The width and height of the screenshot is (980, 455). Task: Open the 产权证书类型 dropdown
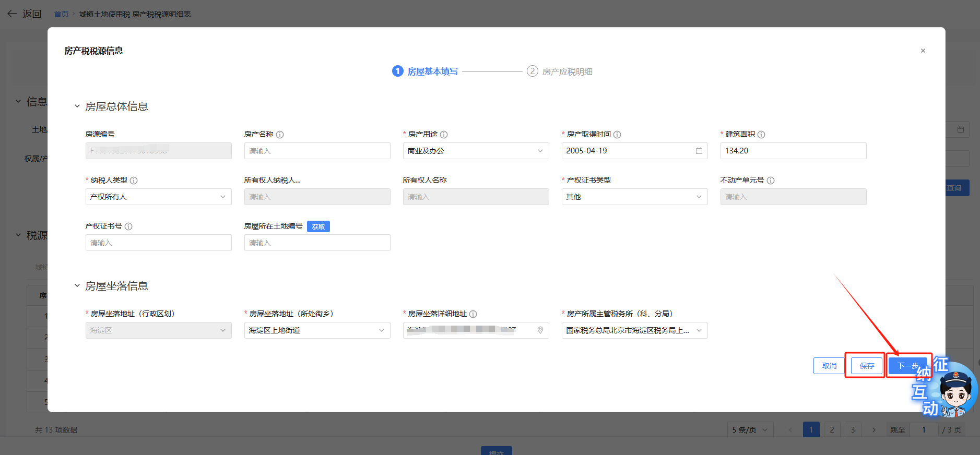point(634,197)
